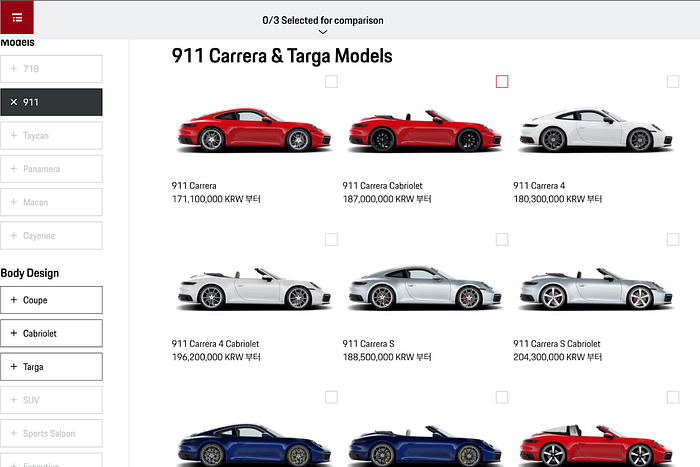Click the 911 Carrera & Targa Models heading
This screenshot has height=467, width=700.
[x=282, y=56]
